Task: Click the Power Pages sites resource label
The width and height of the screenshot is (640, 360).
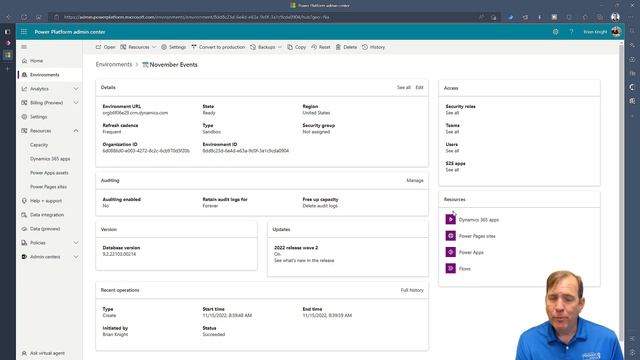Action: point(477,236)
